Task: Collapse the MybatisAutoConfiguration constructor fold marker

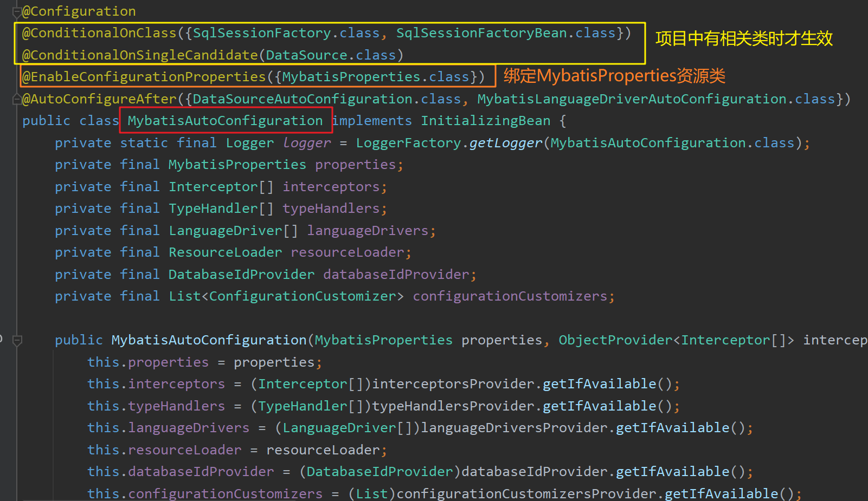Action: point(17,341)
